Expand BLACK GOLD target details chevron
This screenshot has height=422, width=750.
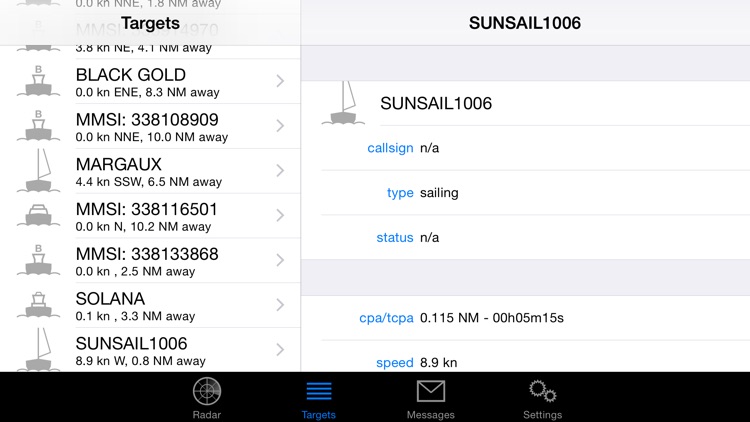point(280,81)
